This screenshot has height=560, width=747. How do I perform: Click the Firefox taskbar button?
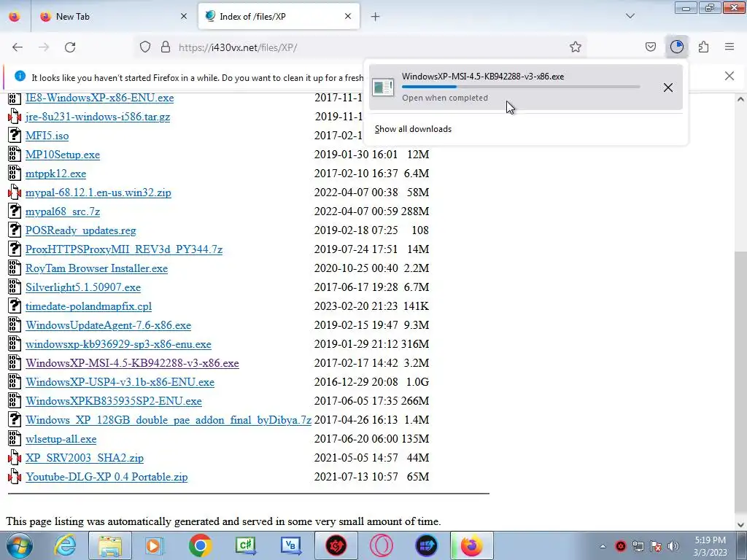point(472,545)
